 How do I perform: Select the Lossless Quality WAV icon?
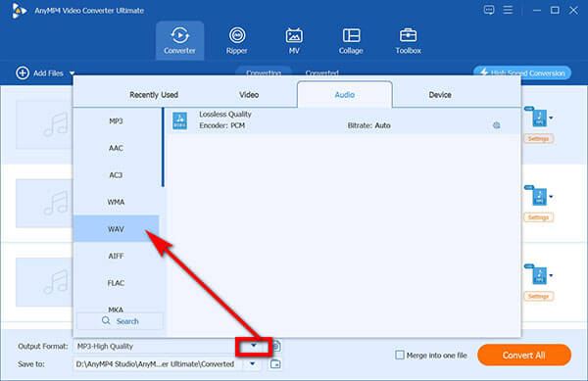pyautogui.click(x=180, y=120)
